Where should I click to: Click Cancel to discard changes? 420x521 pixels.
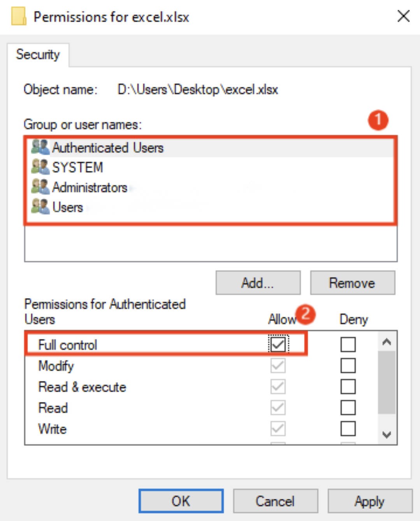click(x=275, y=501)
